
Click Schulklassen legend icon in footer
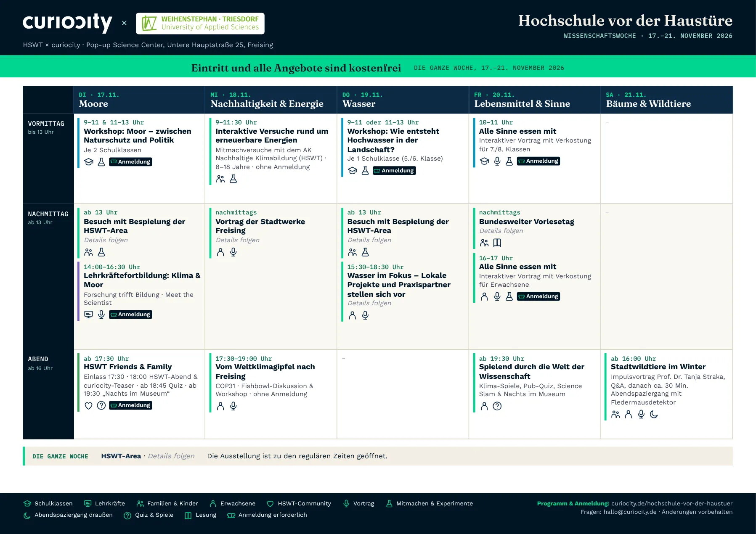click(x=27, y=504)
